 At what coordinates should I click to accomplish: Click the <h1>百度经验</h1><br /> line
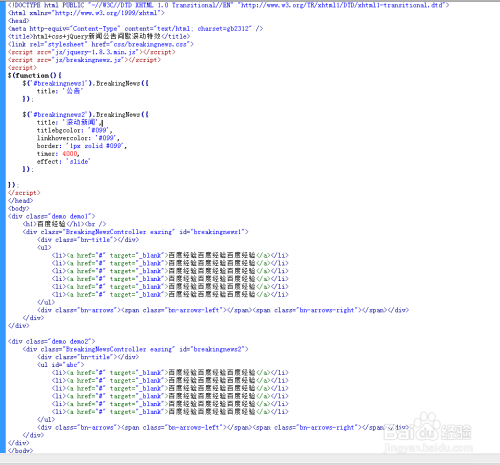64,224
